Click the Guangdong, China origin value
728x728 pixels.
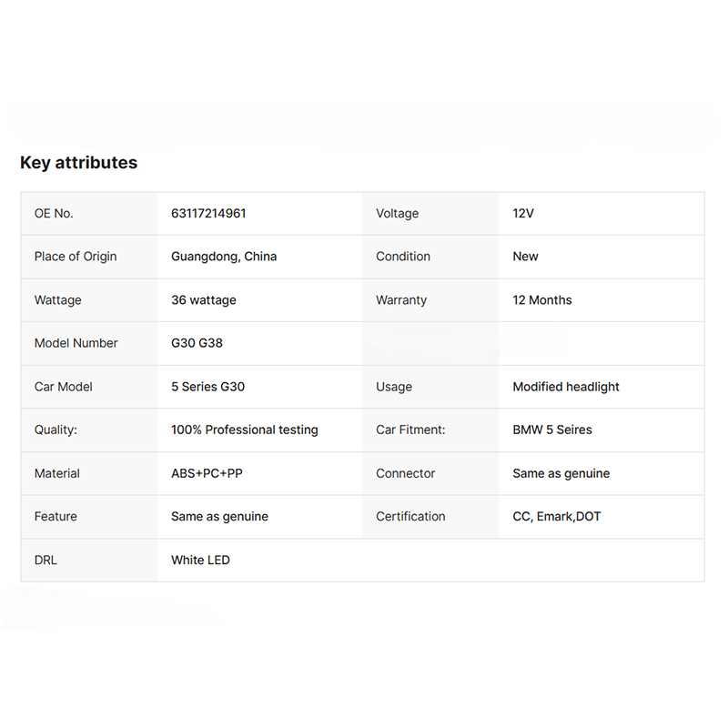(x=224, y=257)
